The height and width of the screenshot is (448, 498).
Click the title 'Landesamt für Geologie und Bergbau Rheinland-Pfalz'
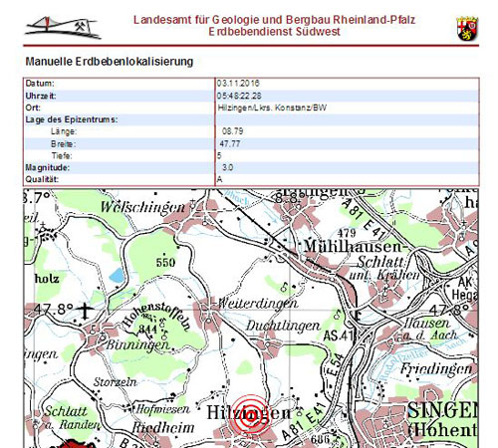(274, 20)
